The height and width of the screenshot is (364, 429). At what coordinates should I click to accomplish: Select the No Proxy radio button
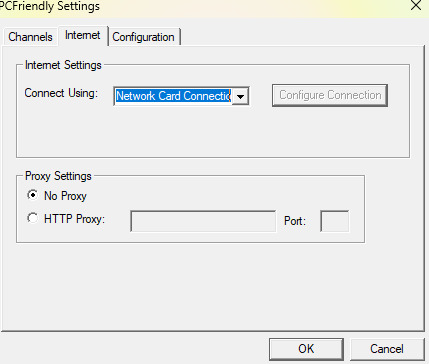point(32,195)
